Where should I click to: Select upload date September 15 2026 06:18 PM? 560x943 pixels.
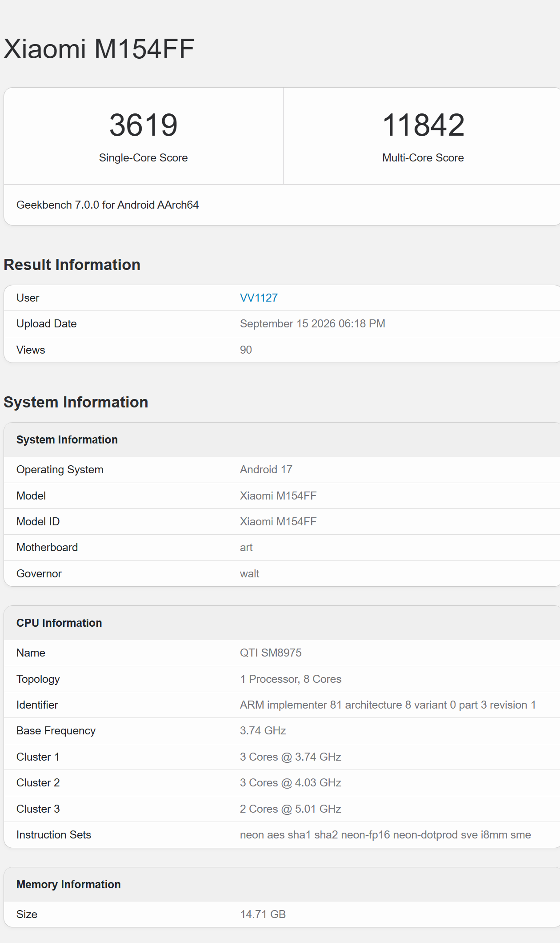click(x=312, y=323)
